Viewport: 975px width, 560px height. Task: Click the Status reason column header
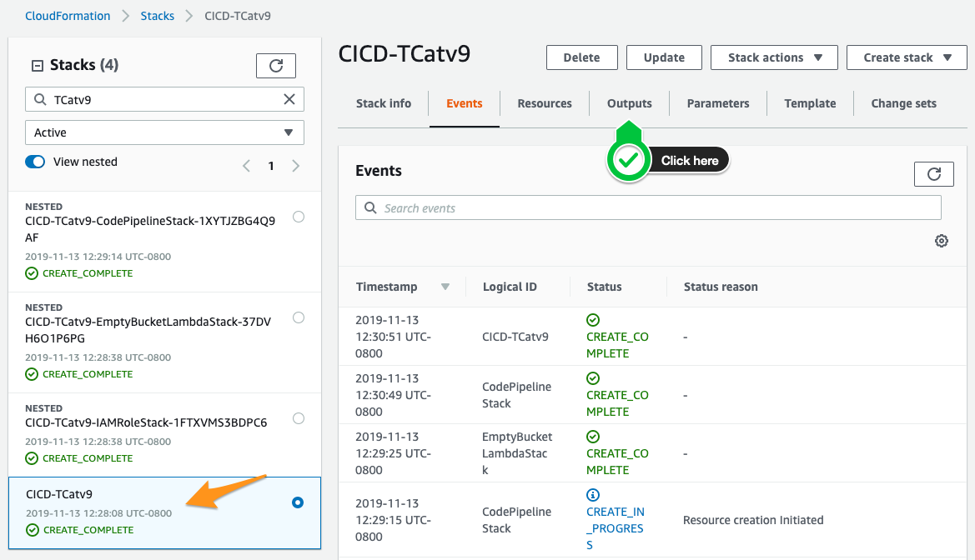point(721,287)
